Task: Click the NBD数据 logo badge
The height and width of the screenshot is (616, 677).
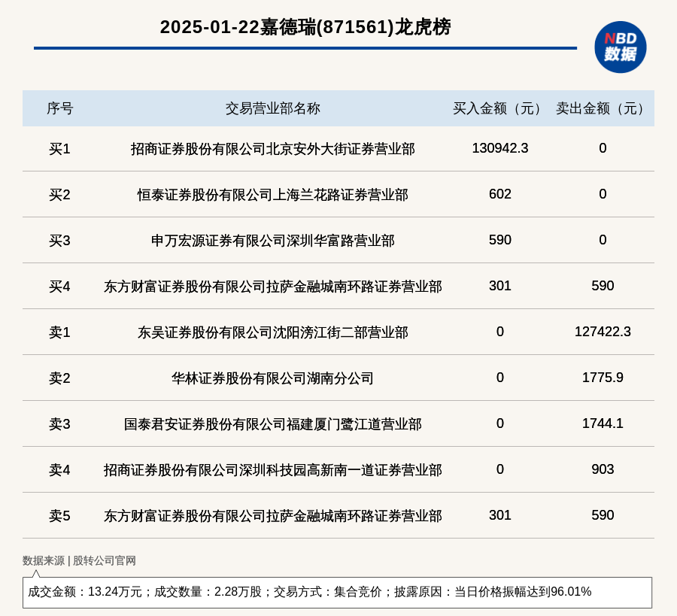Action: click(620, 47)
